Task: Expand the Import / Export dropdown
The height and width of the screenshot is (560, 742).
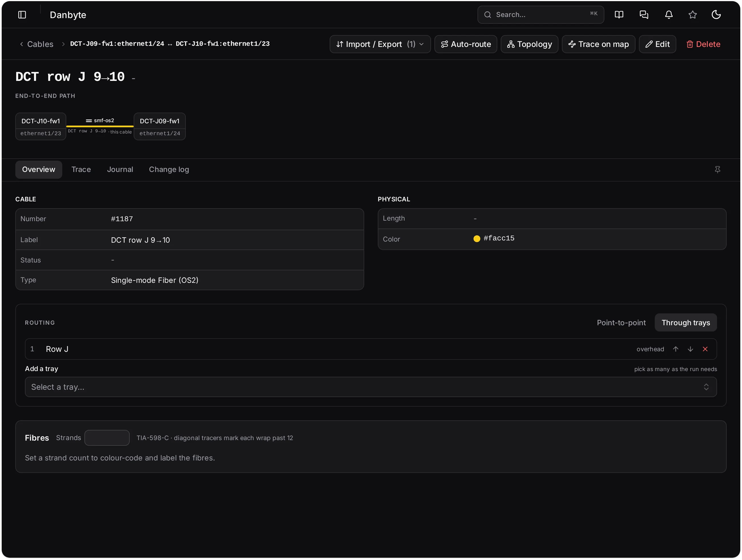Action: click(x=380, y=44)
